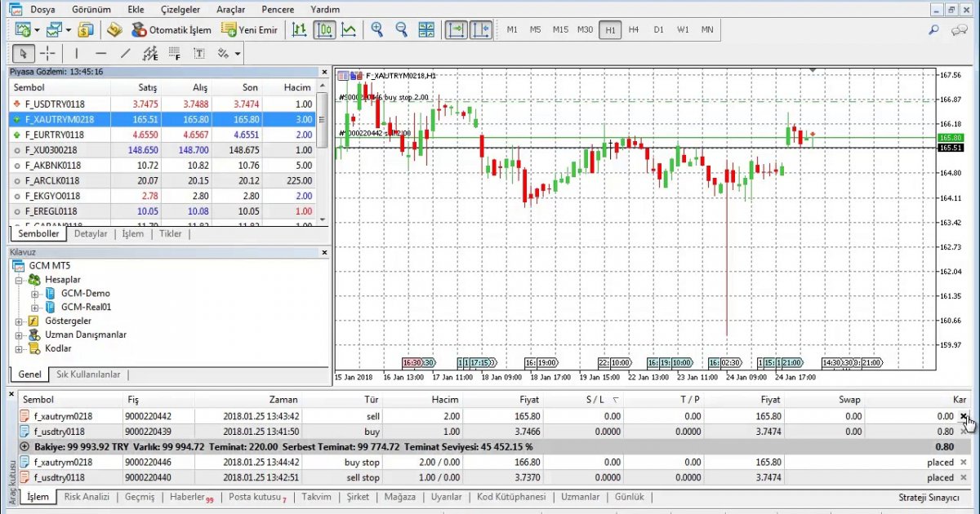Image resolution: width=980 pixels, height=514 pixels.
Task: Select the arrow cursor tool
Action: pos(23,54)
